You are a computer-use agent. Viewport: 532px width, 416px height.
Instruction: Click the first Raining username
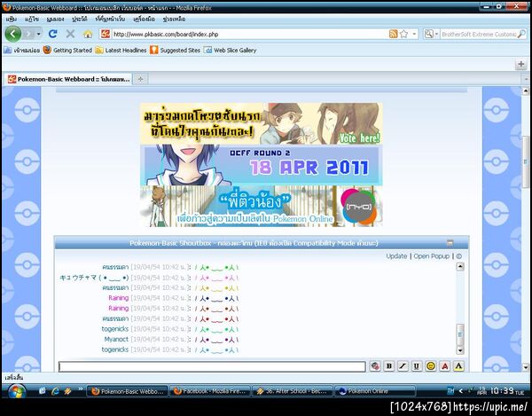[119, 298]
